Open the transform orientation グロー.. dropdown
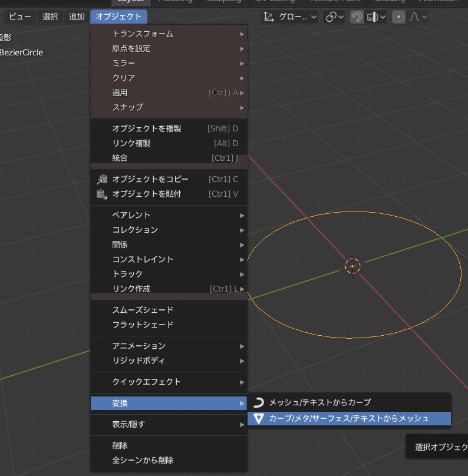This screenshot has height=476, width=468. pos(289,17)
